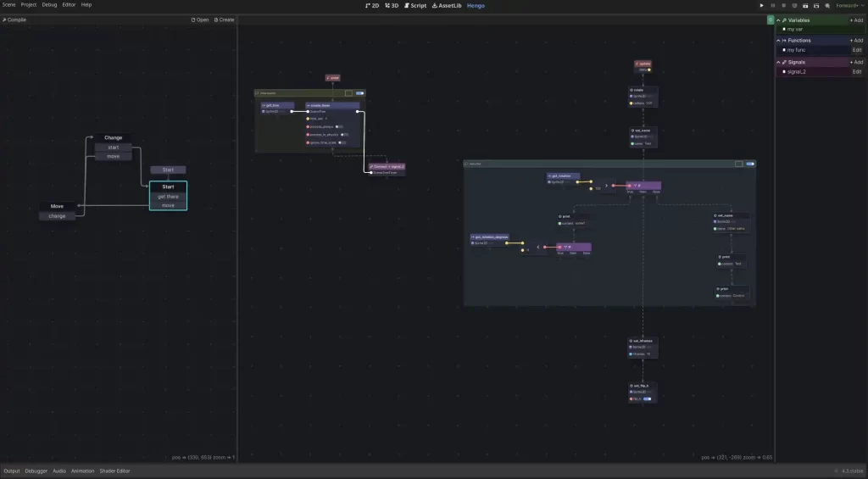Click the color box on the time events comment
868x479 pixels.
pyautogui.click(x=348, y=93)
